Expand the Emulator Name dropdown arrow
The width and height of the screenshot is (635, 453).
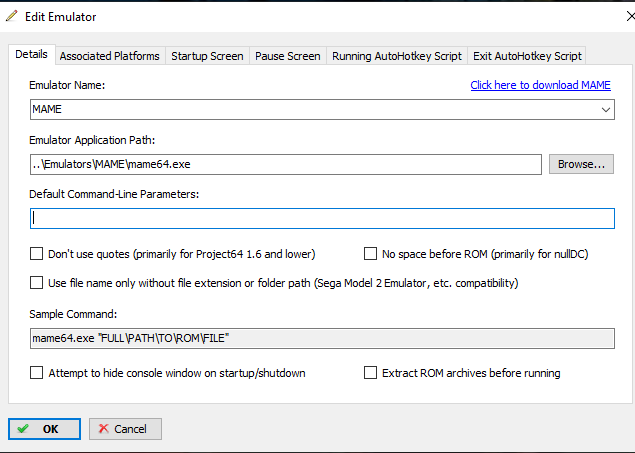coord(606,109)
